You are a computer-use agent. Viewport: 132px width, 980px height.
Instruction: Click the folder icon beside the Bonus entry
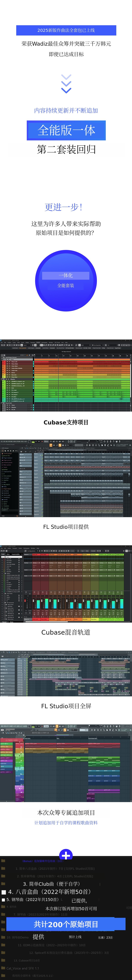click(x=3, y=861)
